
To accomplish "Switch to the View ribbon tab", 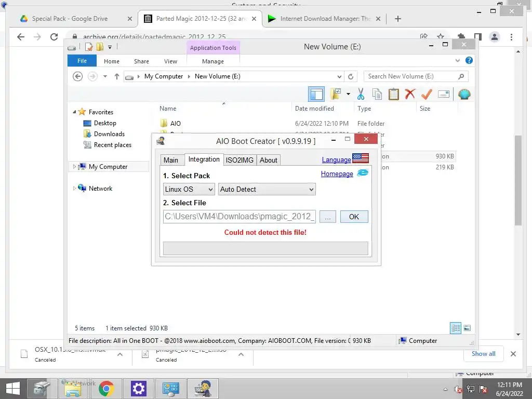I will [170, 61].
